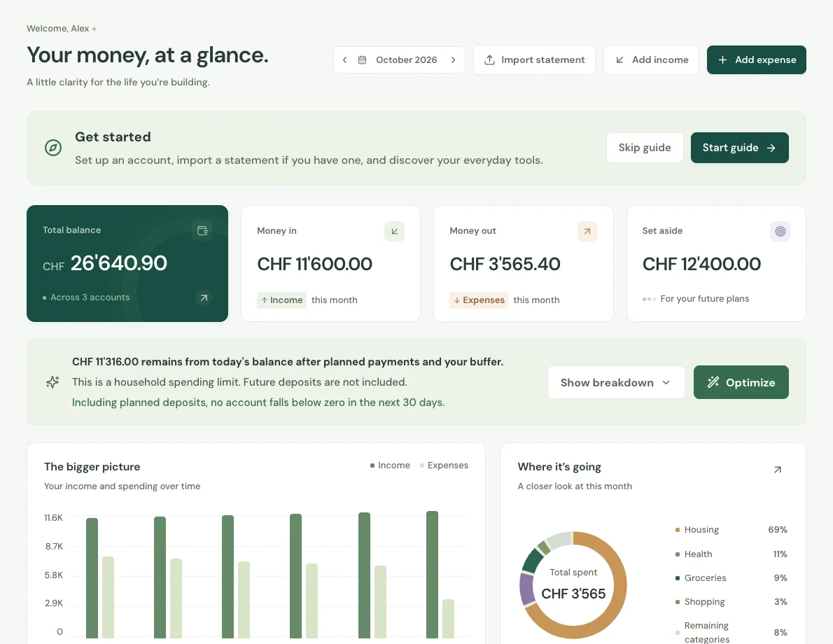833x644 pixels.
Task: Click the Money out CHF 3'565.40 amount
Action: point(505,264)
